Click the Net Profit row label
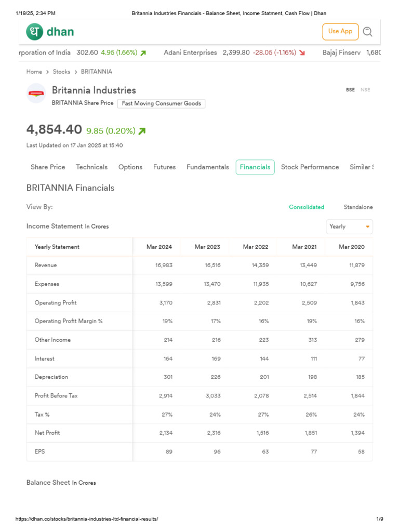 tap(47, 433)
